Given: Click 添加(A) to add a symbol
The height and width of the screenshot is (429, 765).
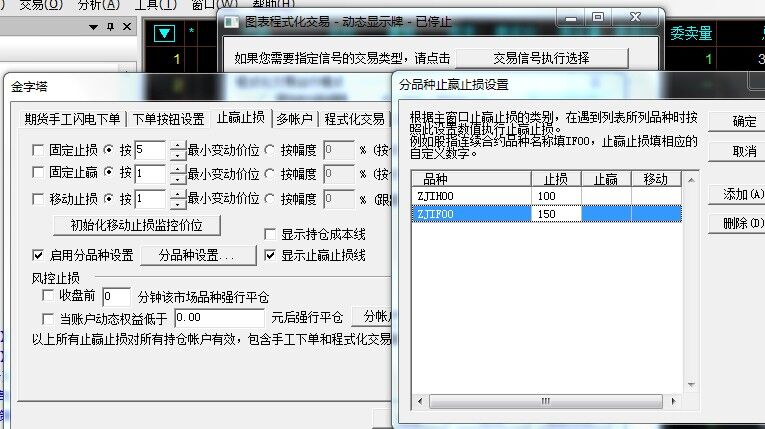Looking at the screenshot, I should [x=739, y=194].
